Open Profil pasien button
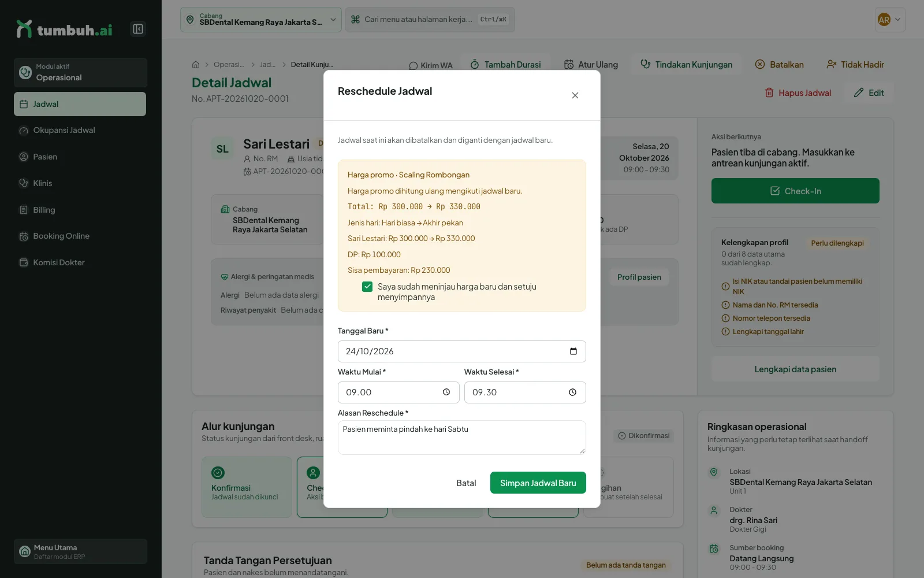The width and height of the screenshot is (924, 578). coord(639,277)
